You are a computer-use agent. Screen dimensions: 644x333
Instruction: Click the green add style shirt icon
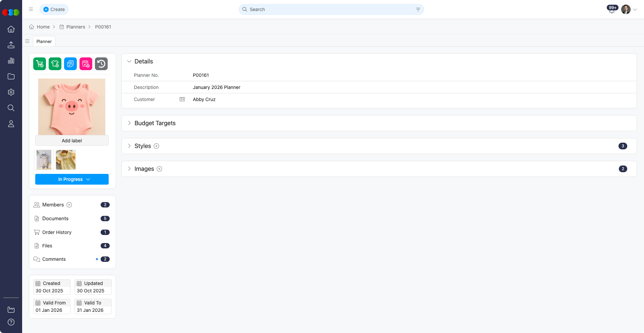[x=55, y=64]
